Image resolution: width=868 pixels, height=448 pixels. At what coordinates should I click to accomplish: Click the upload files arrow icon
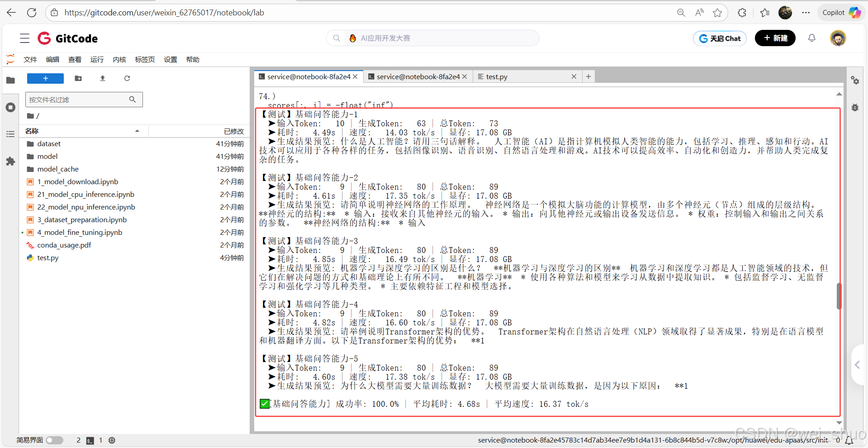click(x=103, y=78)
